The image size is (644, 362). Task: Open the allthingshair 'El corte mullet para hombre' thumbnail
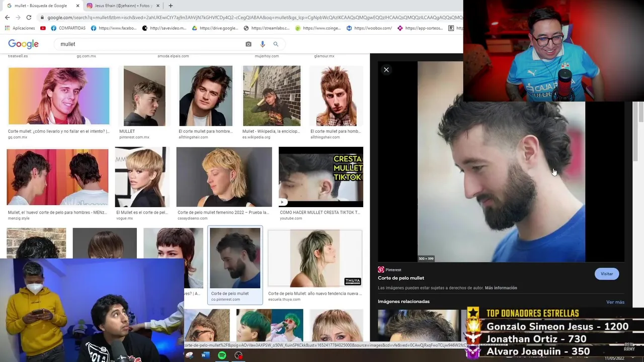tap(206, 96)
